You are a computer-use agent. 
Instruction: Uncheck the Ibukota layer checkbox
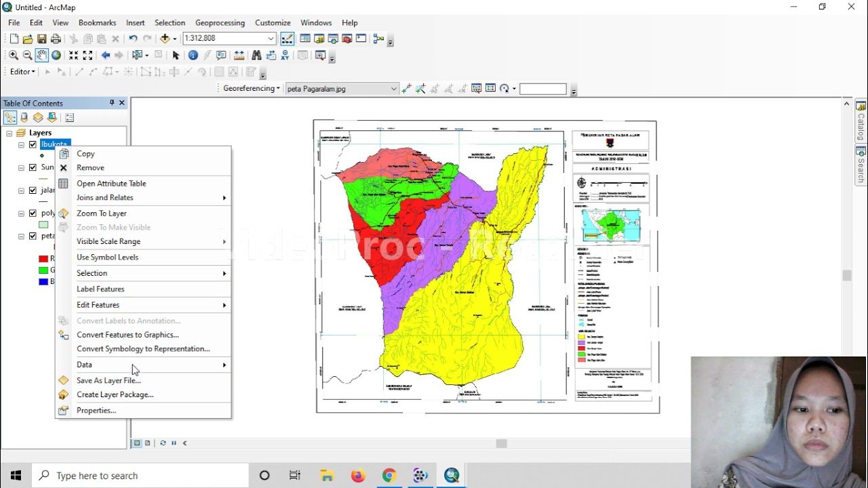click(33, 144)
